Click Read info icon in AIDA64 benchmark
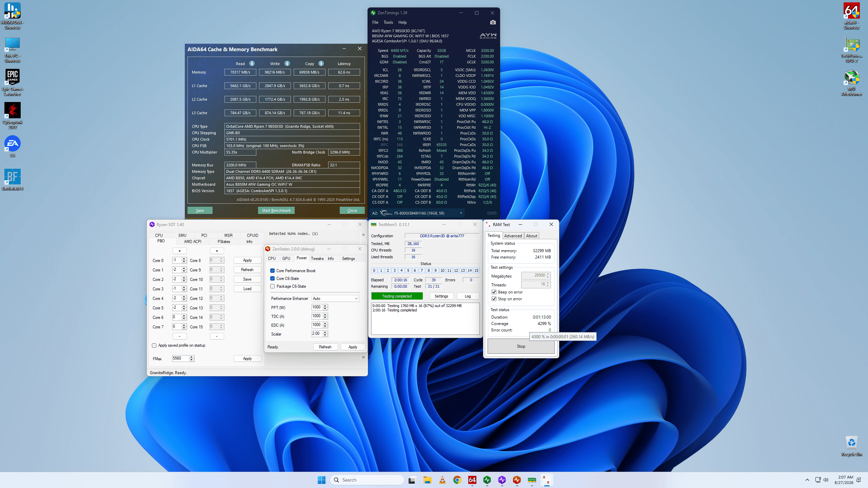The width and height of the screenshot is (868, 488). click(x=252, y=63)
